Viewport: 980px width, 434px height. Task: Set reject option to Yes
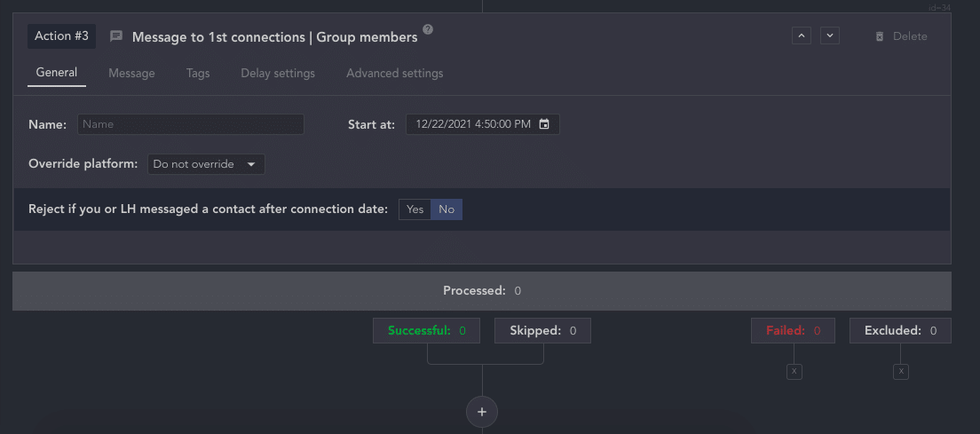click(x=415, y=209)
